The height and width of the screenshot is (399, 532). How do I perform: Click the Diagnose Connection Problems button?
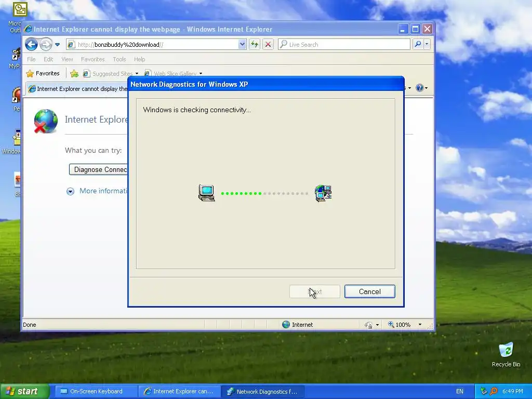[99, 169]
